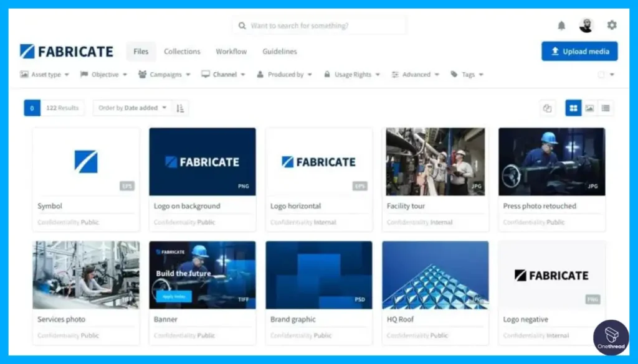Open the Services photo thumbnail
This screenshot has height=364, width=638.
pyautogui.click(x=86, y=275)
